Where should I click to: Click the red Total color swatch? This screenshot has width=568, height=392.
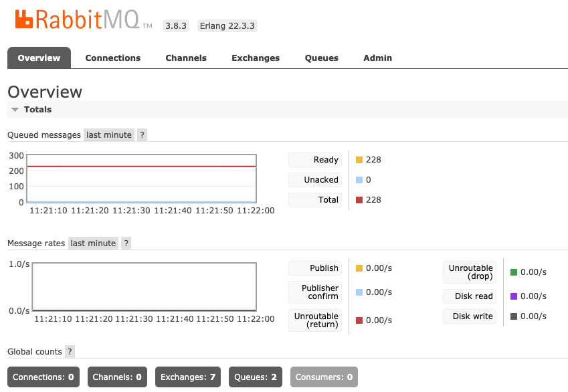pos(359,199)
